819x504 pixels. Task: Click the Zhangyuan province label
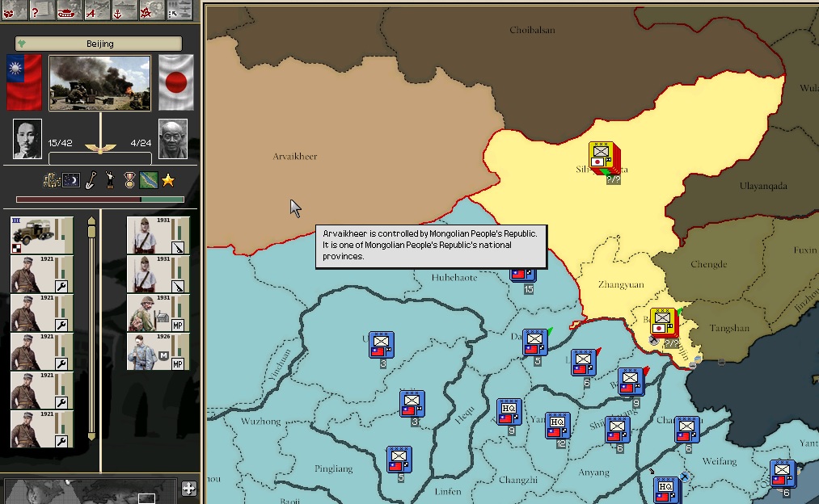coord(621,284)
